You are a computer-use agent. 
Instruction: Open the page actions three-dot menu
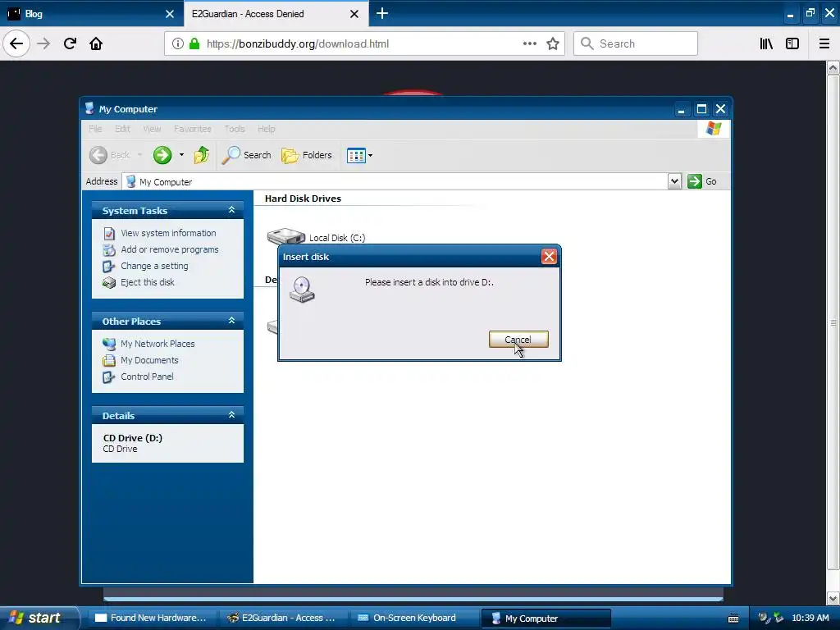tap(529, 43)
